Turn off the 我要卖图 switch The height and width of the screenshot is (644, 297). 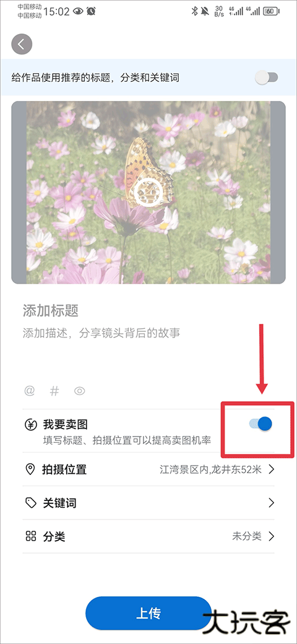click(x=261, y=424)
